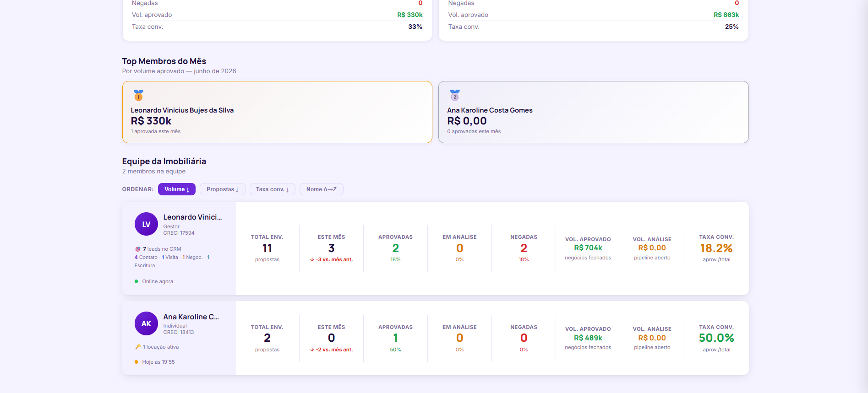The height and width of the screenshot is (393, 868).
Task: Open Leonardo Vinicius top member card
Action: point(277,112)
